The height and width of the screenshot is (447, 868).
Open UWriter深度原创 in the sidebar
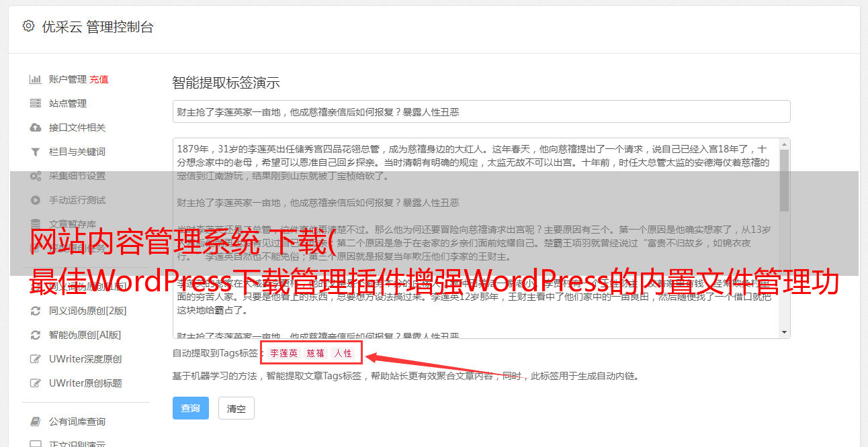point(85,359)
